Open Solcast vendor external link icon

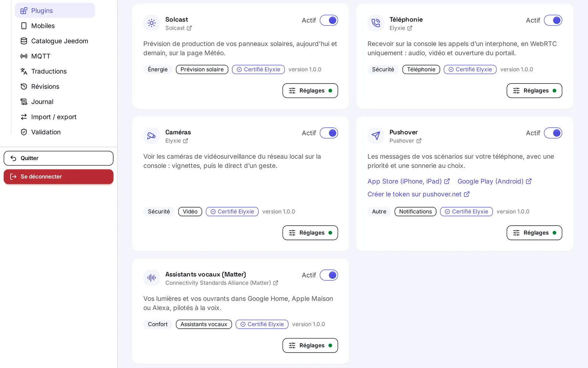[x=189, y=28]
